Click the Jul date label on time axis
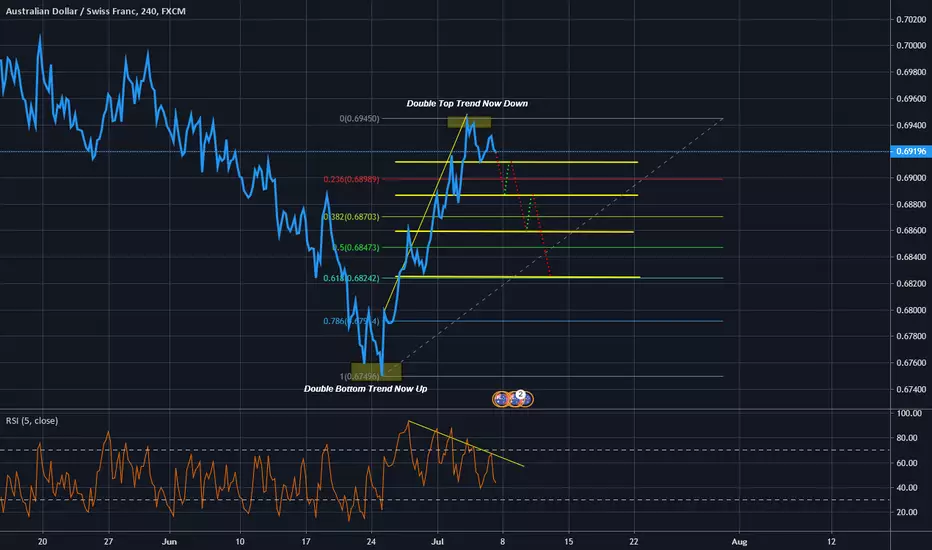Viewport: 932px width, 550px height. click(437, 542)
